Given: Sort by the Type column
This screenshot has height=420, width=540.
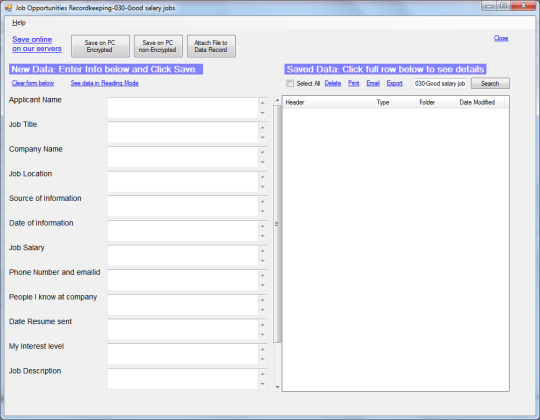Looking at the screenshot, I should click(x=395, y=102).
